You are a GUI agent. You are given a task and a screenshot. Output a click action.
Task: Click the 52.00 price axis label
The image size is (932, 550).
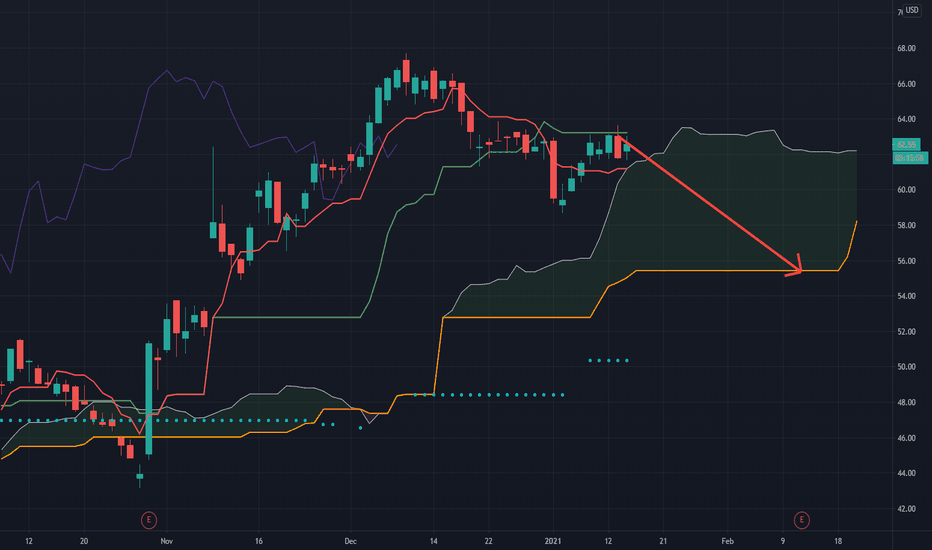pyautogui.click(x=906, y=332)
